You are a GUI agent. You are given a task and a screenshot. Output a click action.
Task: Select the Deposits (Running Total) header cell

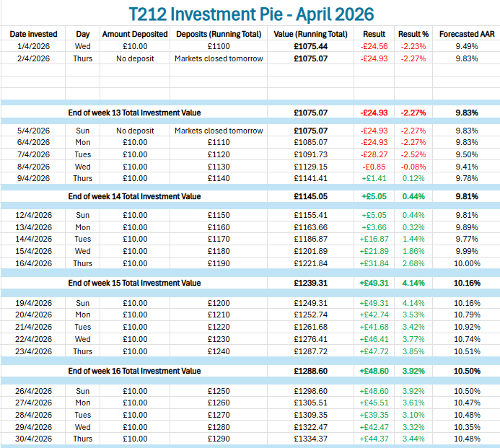[219, 34]
